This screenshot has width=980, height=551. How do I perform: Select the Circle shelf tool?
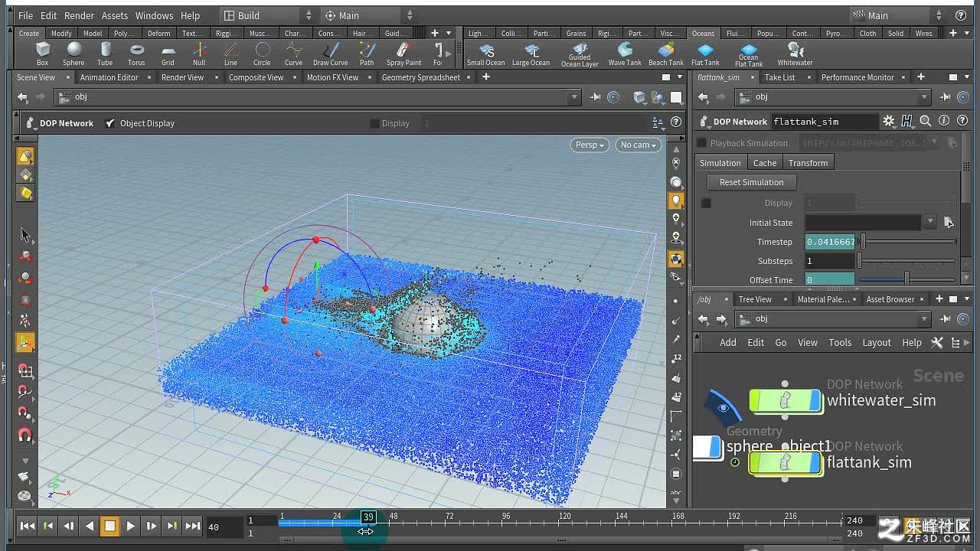click(262, 54)
